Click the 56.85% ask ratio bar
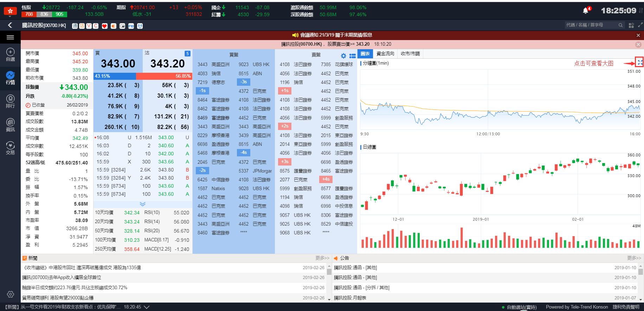 [164, 76]
